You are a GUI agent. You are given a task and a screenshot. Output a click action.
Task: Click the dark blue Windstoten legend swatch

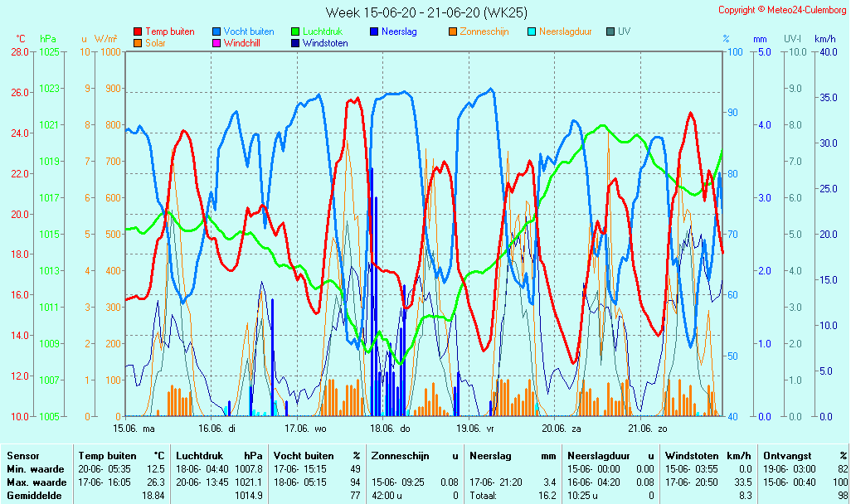tap(295, 43)
